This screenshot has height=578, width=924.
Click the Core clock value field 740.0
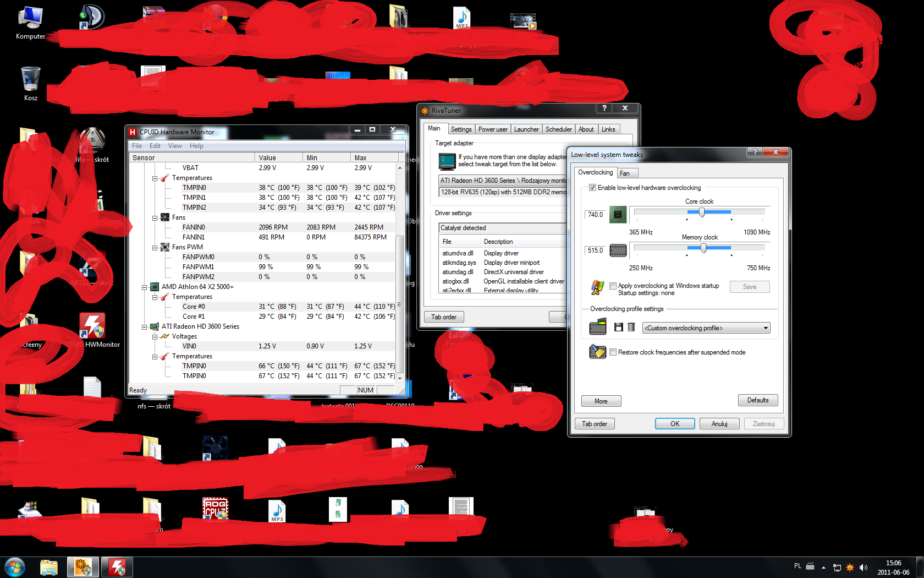point(595,215)
